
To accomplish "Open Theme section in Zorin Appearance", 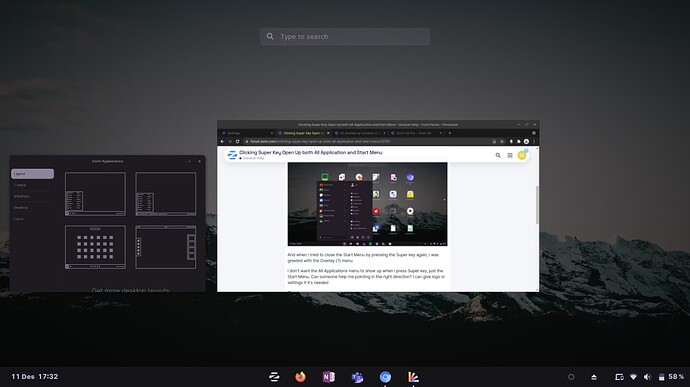I will (x=33, y=185).
